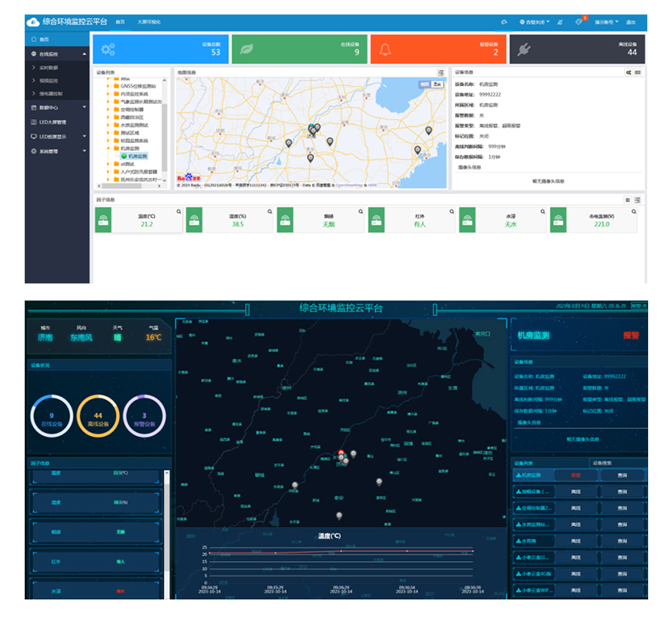The width and height of the screenshot is (672, 624).
Task: Open the 告警关闭 dropdown in top bar
Action: click(x=533, y=22)
